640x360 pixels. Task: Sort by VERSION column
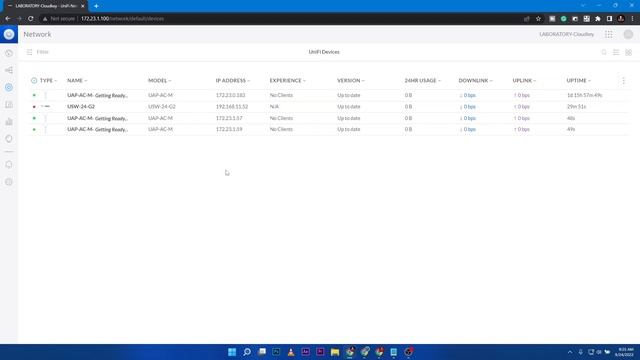point(351,80)
